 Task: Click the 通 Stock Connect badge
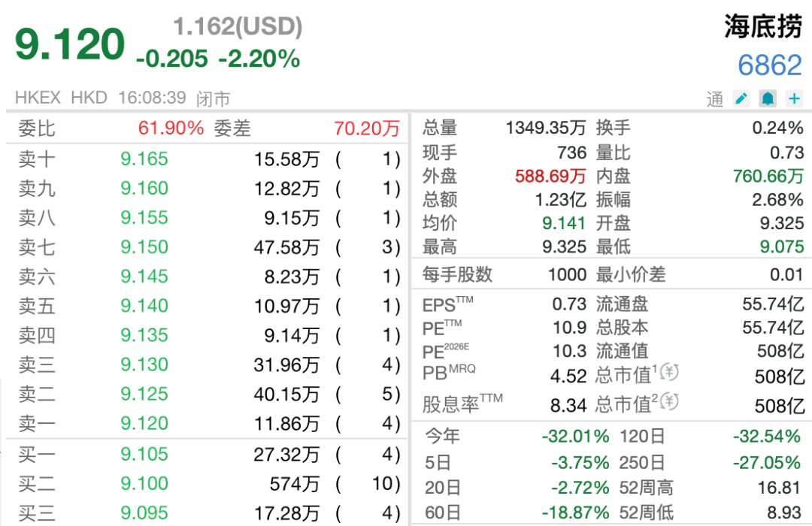click(x=715, y=99)
